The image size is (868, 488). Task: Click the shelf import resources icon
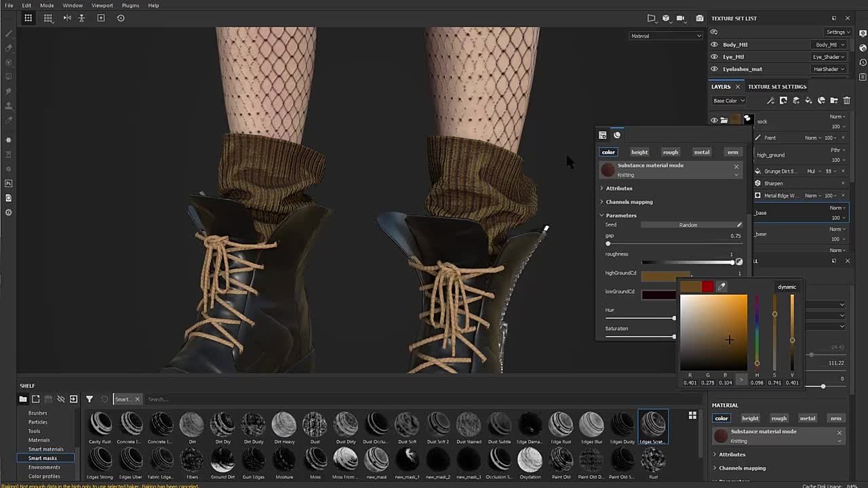point(73,399)
